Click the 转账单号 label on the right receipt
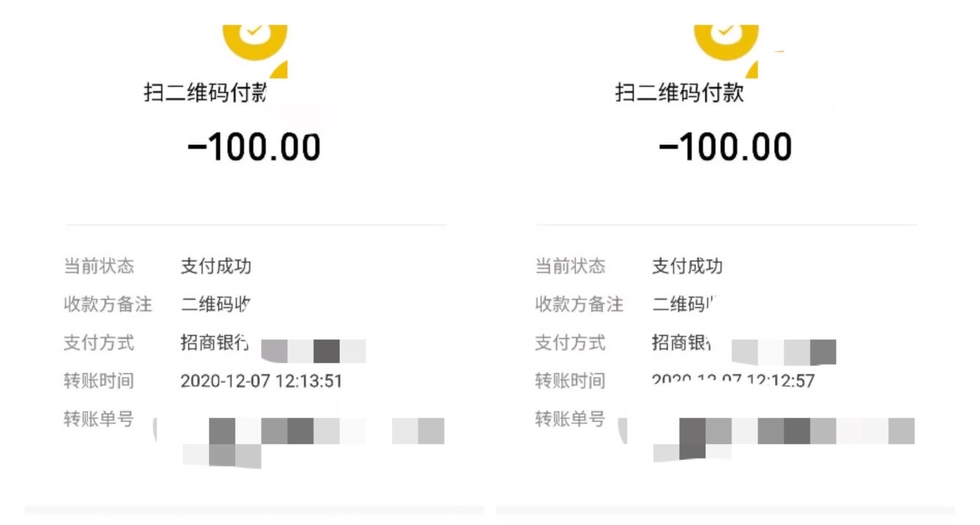This screenshot has width=980, height=525. [570, 419]
